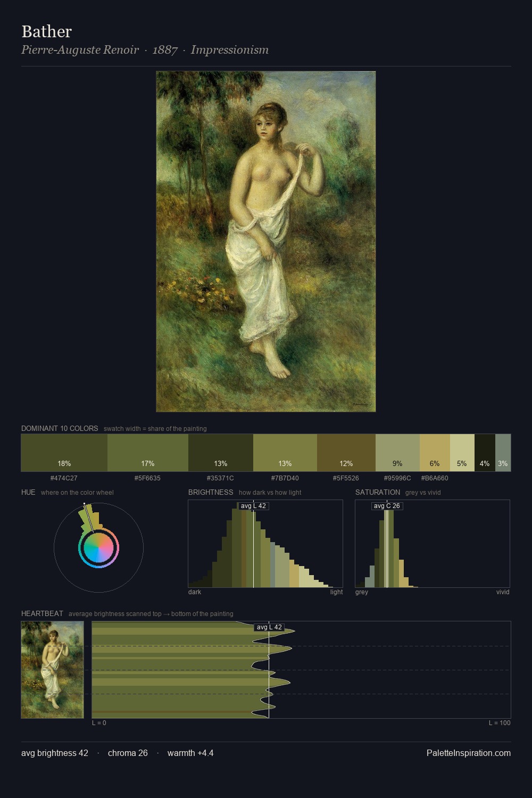The image size is (532, 798).
Task: Click the 9% grey-green swatch
Action: pyautogui.click(x=397, y=453)
